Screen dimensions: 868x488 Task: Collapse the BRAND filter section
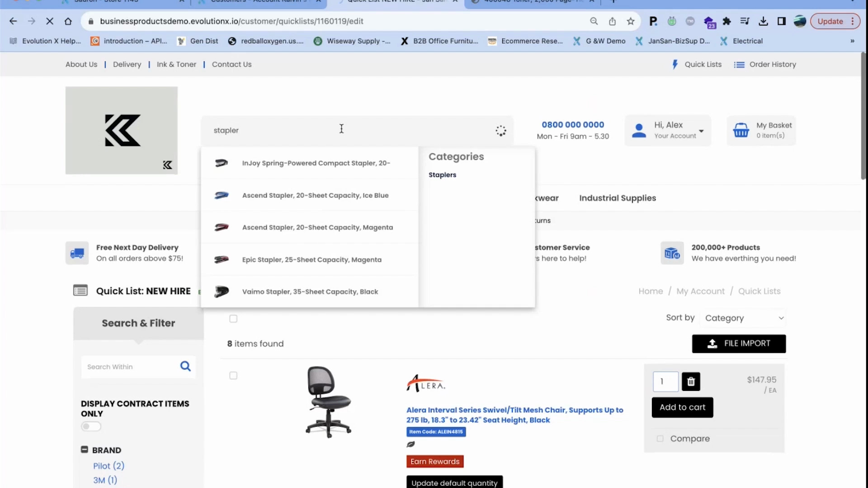pyautogui.click(x=85, y=450)
